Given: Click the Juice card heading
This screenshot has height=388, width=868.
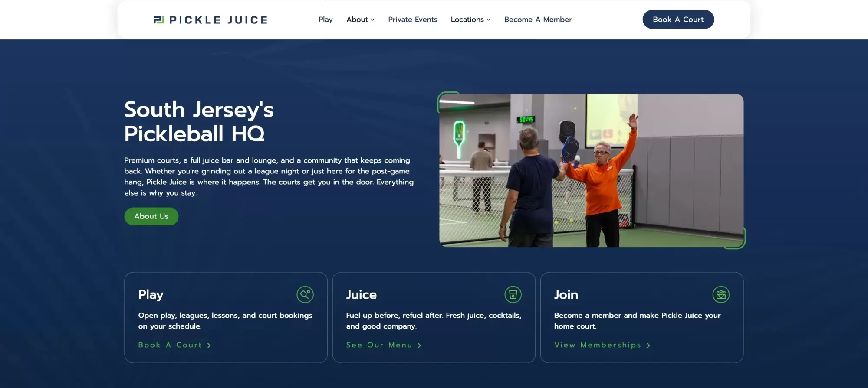Looking at the screenshot, I should pyautogui.click(x=361, y=295).
